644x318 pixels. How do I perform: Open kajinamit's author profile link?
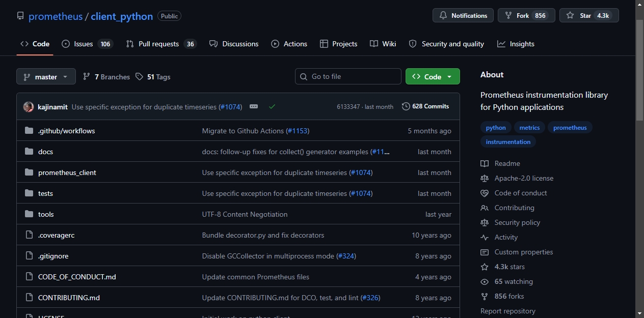(x=52, y=107)
